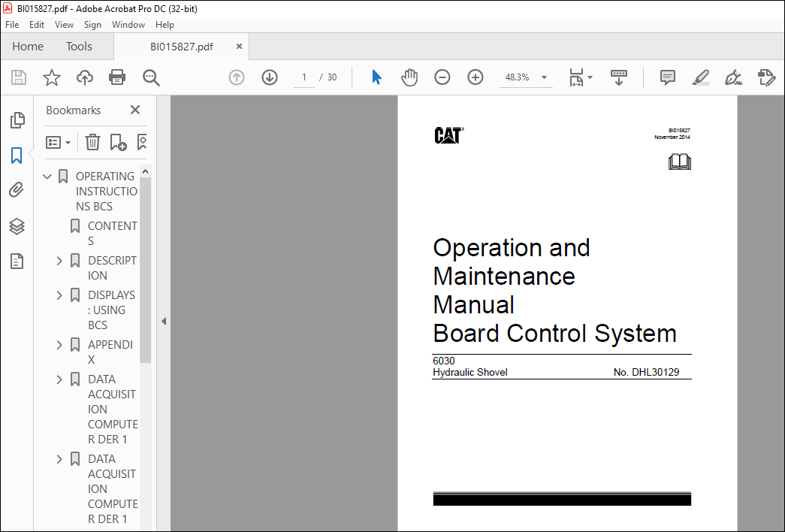This screenshot has width=785, height=532.
Task: Open the Edit menu
Action: (37, 25)
